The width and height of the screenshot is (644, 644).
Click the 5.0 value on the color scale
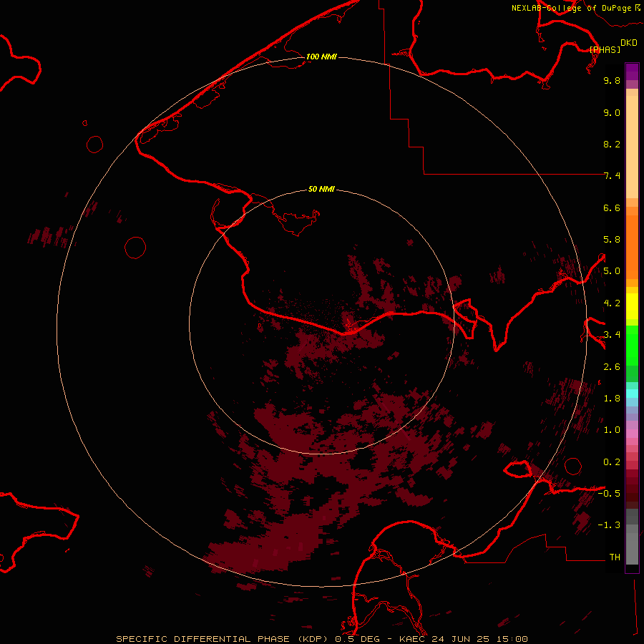(612, 271)
